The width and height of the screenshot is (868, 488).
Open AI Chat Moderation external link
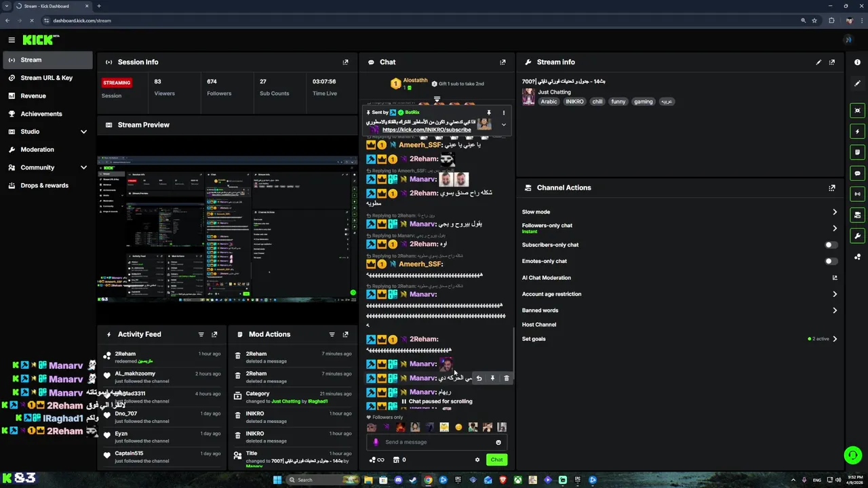835,277
